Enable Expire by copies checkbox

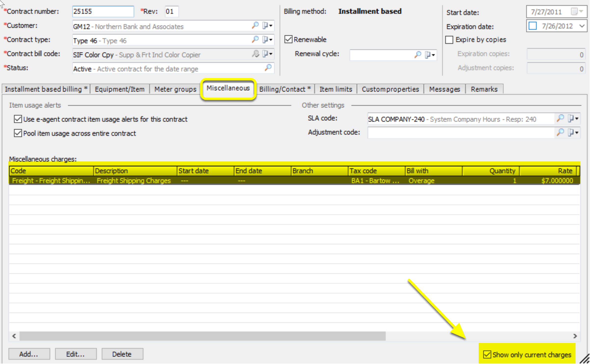click(449, 40)
